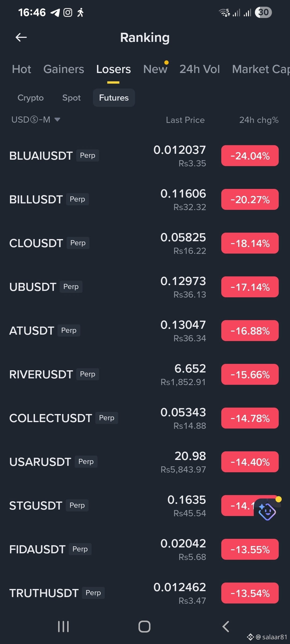This screenshot has height=644, width=290.
Task: Select the Futures filter chip
Action: point(114,98)
